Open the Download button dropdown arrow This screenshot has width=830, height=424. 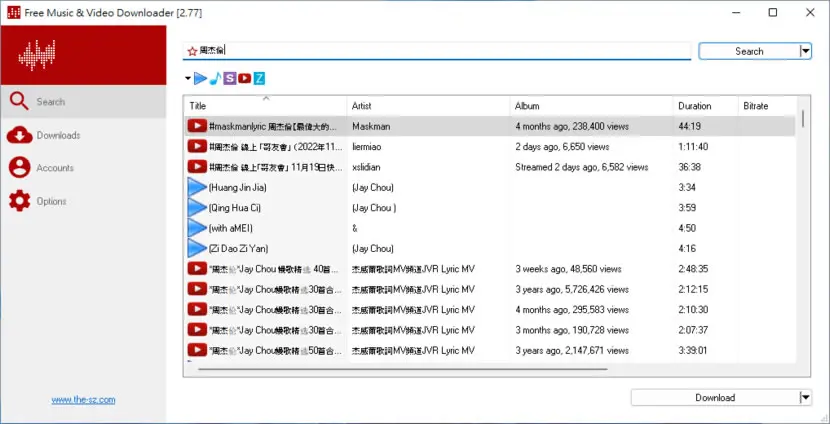click(805, 398)
